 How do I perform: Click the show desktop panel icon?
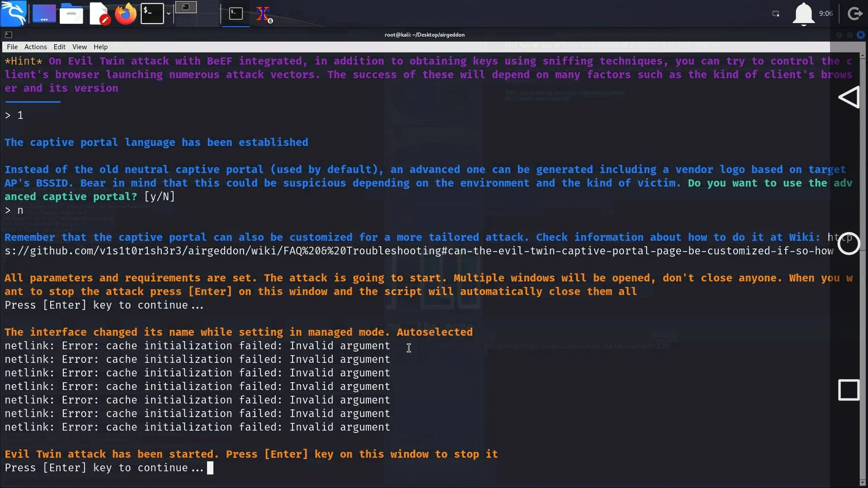coord(44,14)
